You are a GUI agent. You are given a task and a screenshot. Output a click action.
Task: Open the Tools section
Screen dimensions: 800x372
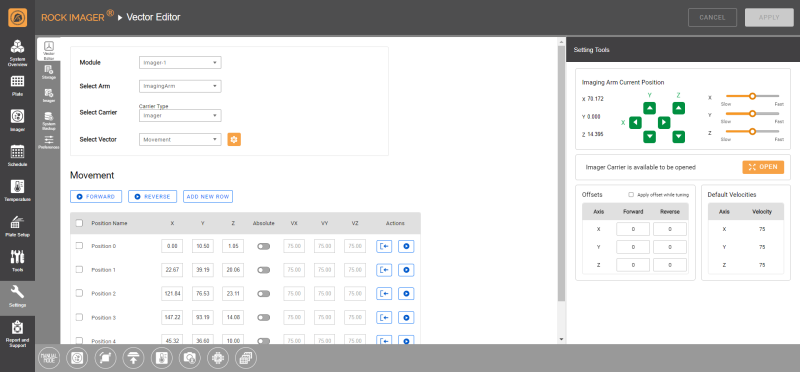pyautogui.click(x=17, y=261)
